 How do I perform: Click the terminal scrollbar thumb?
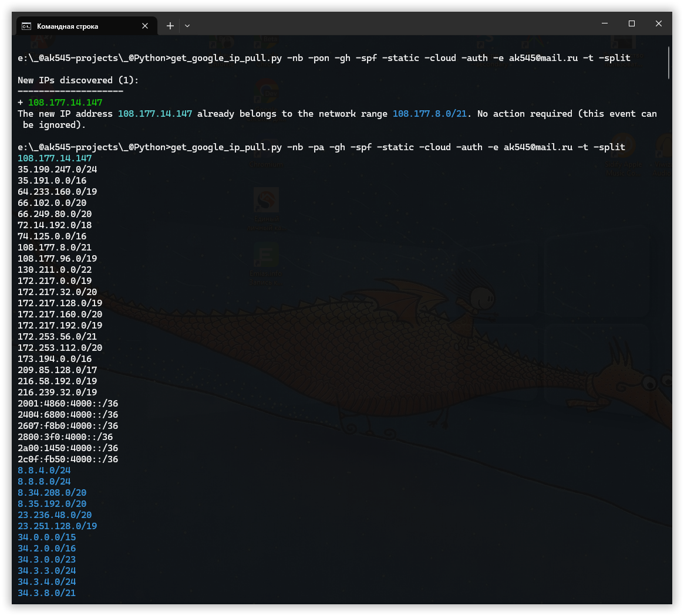668,63
